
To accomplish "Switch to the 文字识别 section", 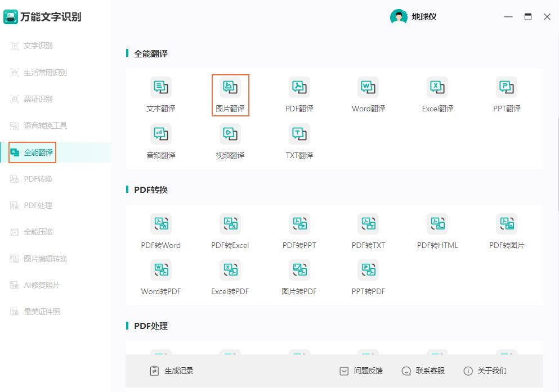I will click(x=39, y=46).
